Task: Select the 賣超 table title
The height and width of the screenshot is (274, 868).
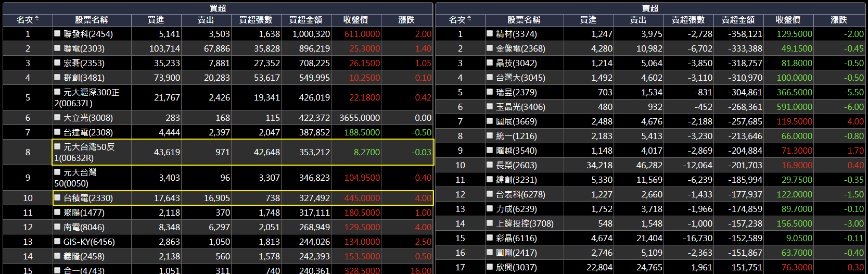Action: [x=650, y=8]
